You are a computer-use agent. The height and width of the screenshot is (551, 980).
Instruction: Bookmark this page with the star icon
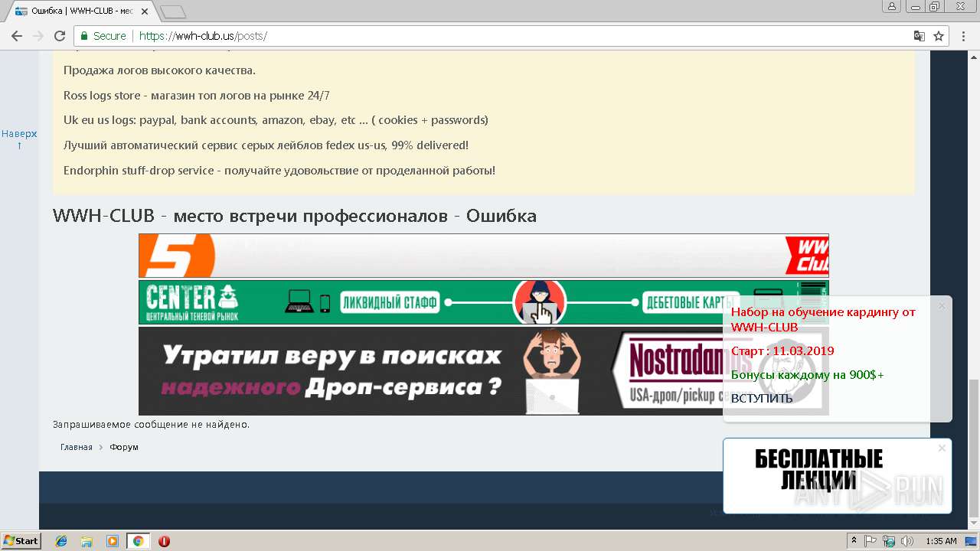pos(939,36)
